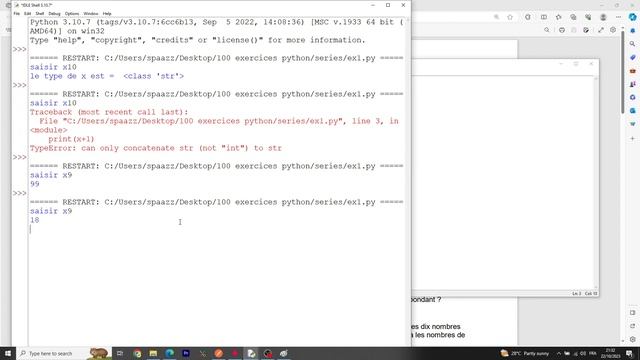
Task: Open the Edge favorites list icon
Action: coord(558,17)
